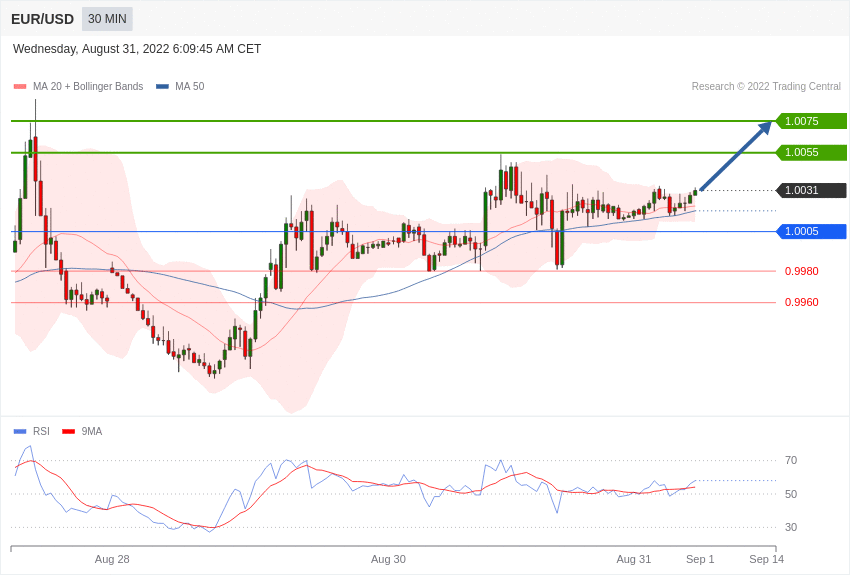Click the 1.0031 current price tag
This screenshot has width=850, height=576.
click(x=811, y=190)
